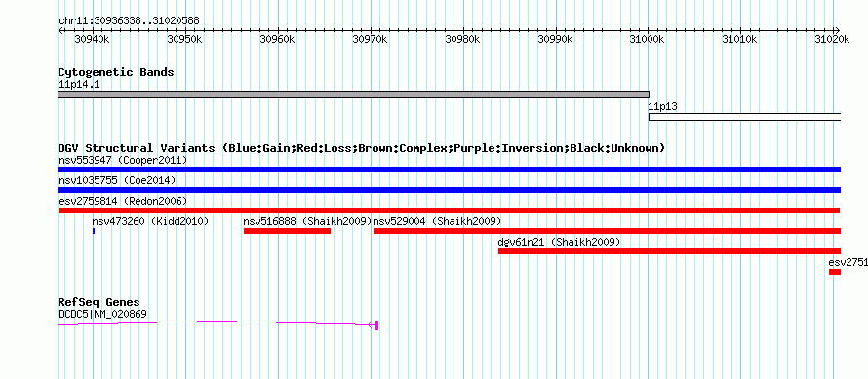The image size is (868, 379).
Task: Click the ruler's left arrow end
Action: point(60,30)
